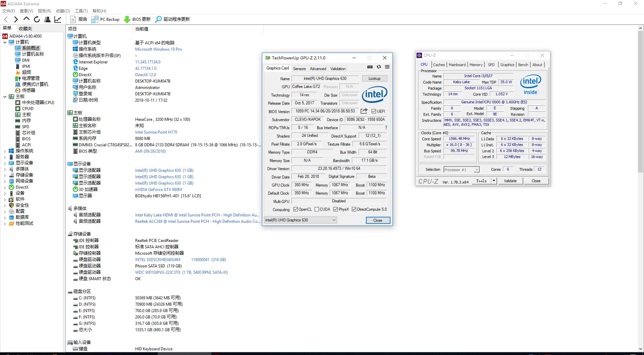Open Bench tab in CPU-Z
Image resolution: width=644 pixels, height=355 pixels.
tap(523, 65)
